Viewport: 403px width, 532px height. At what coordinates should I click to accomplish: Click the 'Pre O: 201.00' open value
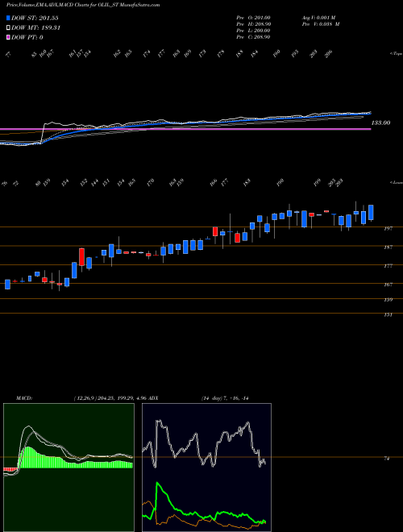click(253, 18)
